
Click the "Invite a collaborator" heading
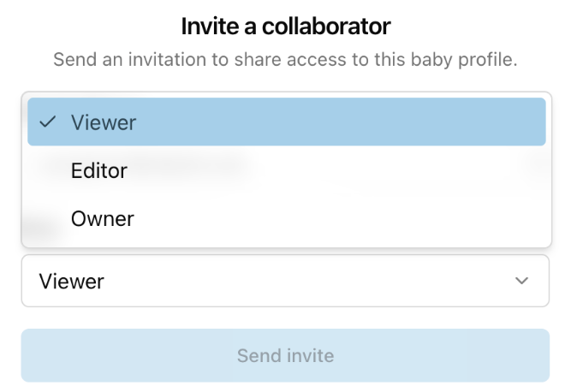[286, 27]
